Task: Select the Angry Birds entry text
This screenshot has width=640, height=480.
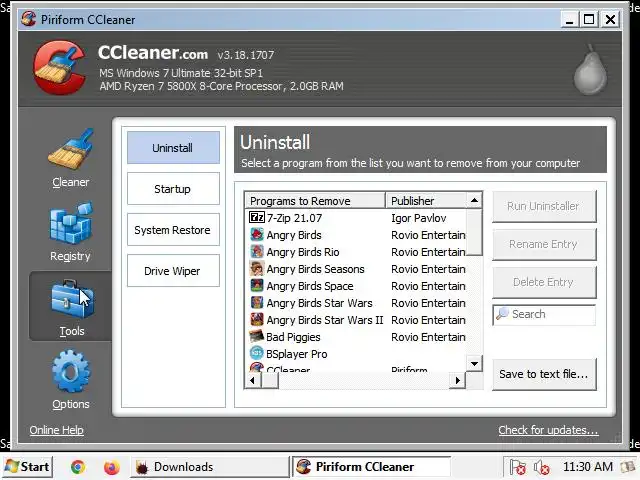Action: (x=294, y=235)
